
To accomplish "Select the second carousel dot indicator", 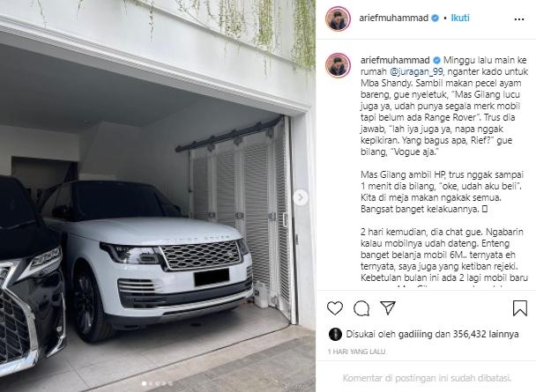I will point(151,384).
